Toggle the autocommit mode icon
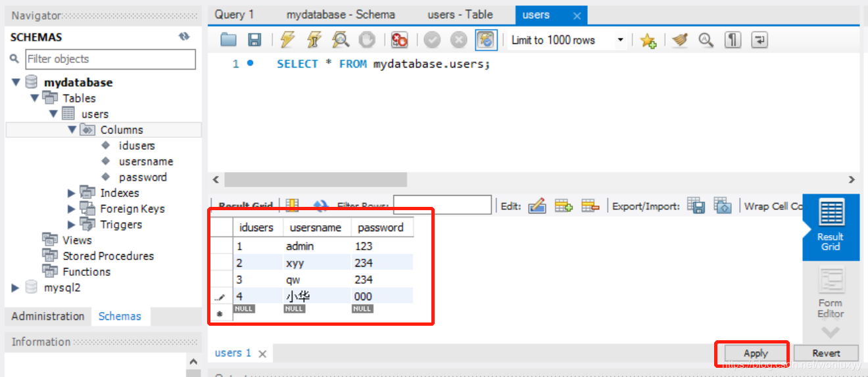The width and height of the screenshot is (868, 377). coord(486,40)
